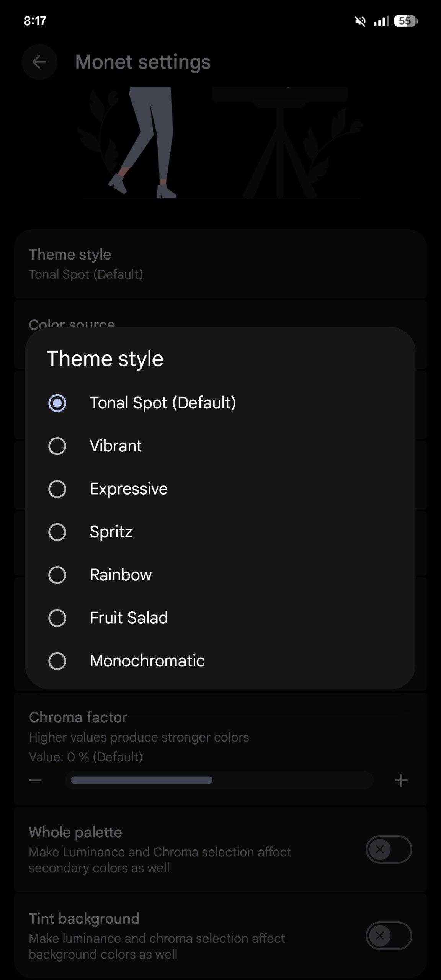This screenshot has height=980, width=441.
Task: Tap the battery indicator icon
Action: point(406,21)
